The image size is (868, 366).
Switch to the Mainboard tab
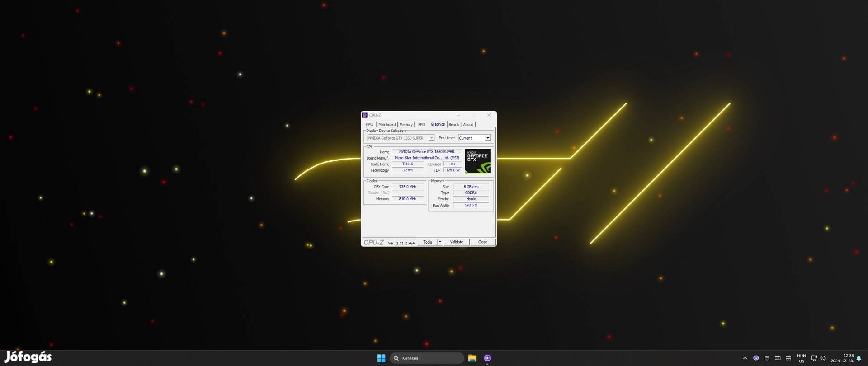tap(387, 125)
